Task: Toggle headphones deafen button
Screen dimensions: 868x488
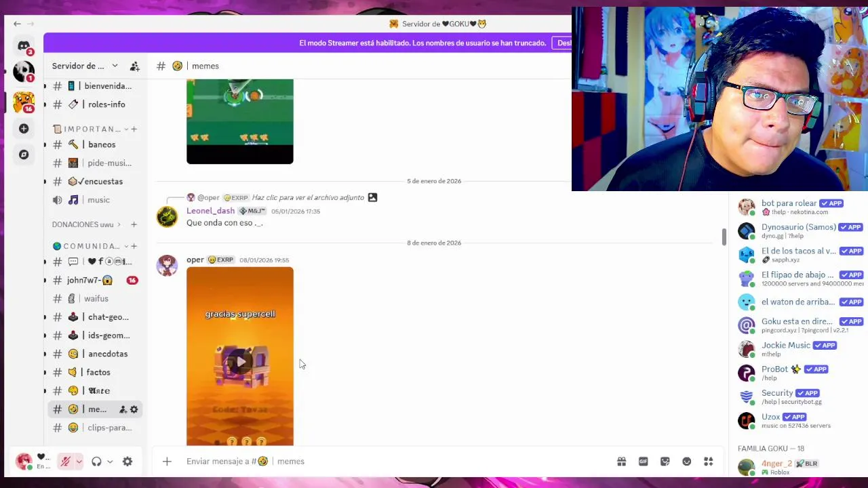Action: (x=96, y=462)
